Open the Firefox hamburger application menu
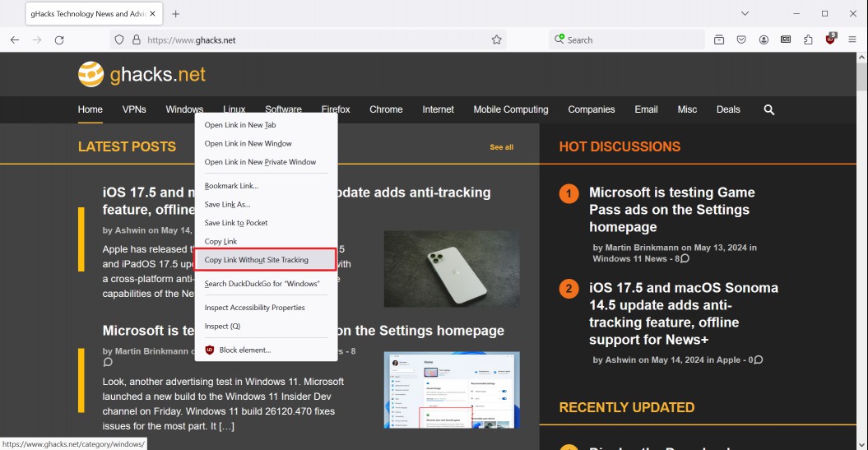 [852, 39]
